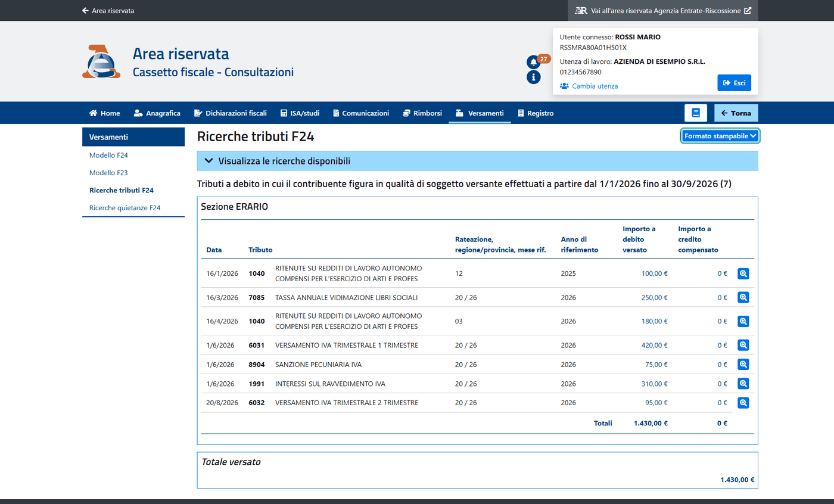Click the Versamenti sidebar header
Image resolution: width=834 pixels, height=504 pixels.
pyautogui.click(x=133, y=137)
